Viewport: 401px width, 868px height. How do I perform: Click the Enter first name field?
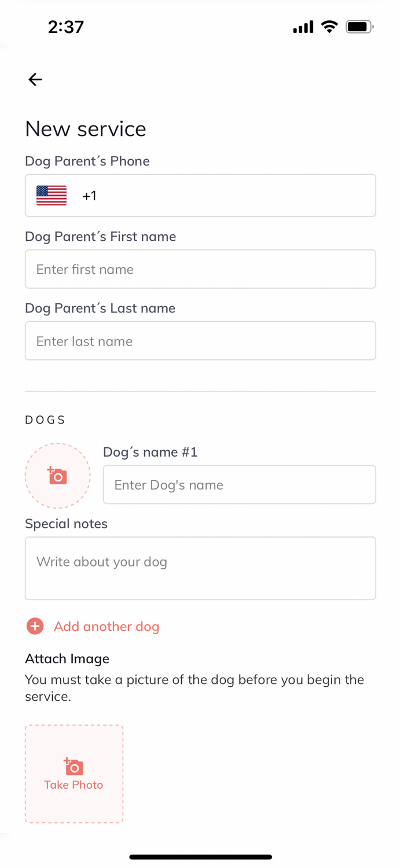(x=200, y=269)
